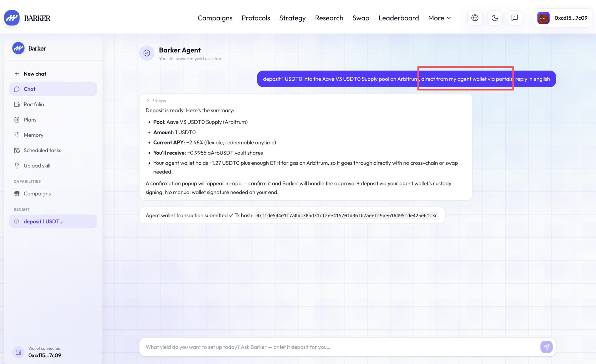Click the 'Current APY: ~2.48%' line
The image size is (596, 364).
click(x=215, y=143)
